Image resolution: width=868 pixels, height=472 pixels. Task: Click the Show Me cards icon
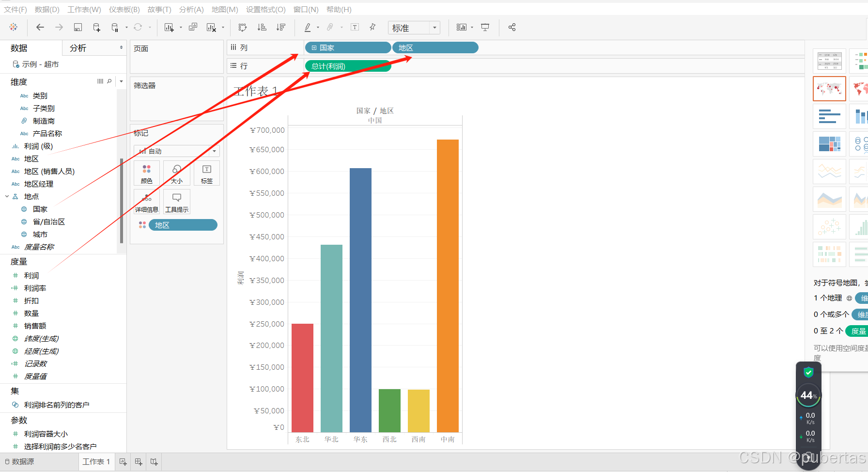click(x=462, y=27)
